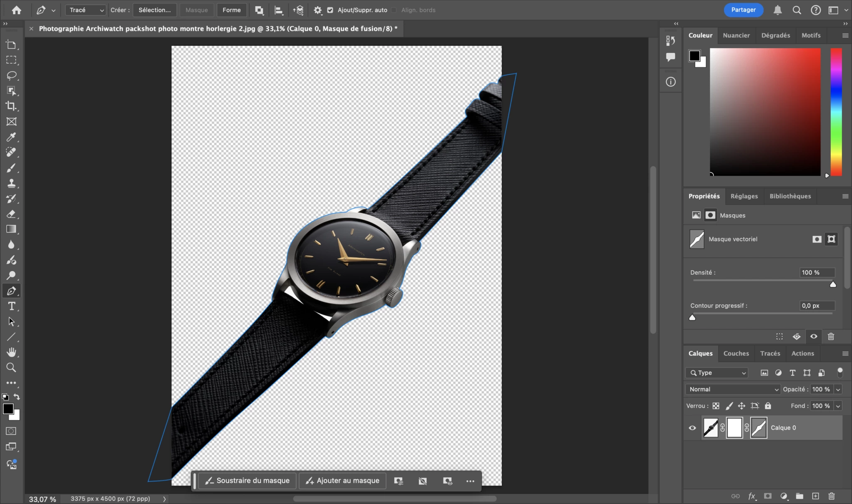Switch to the Nuancier tab

pyautogui.click(x=736, y=35)
